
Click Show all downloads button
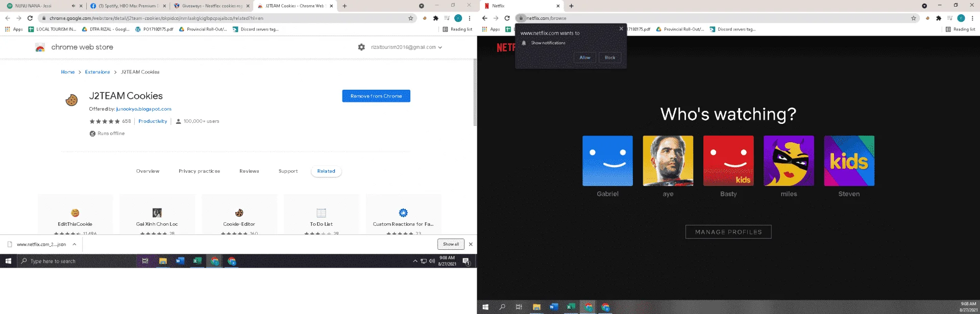point(451,244)
